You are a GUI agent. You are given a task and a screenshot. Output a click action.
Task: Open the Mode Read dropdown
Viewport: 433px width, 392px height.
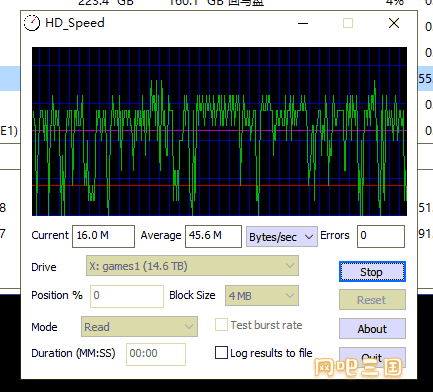(x=139, y=326)
